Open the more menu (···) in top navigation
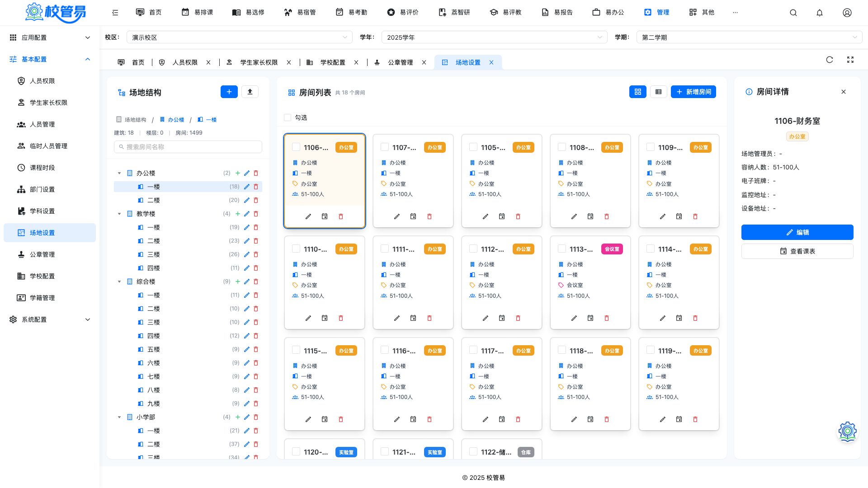Image resolution: width=868 pixels, height=488 pixels. tap(735, 13)
